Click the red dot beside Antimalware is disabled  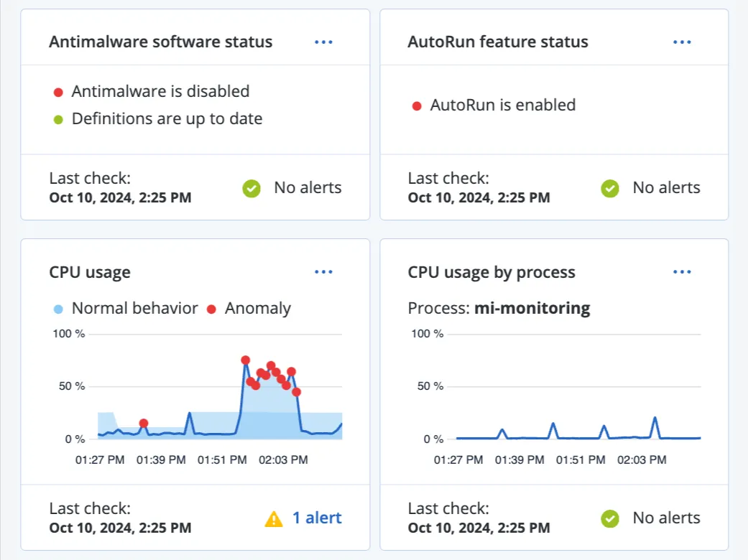click(x=58, y=92)
